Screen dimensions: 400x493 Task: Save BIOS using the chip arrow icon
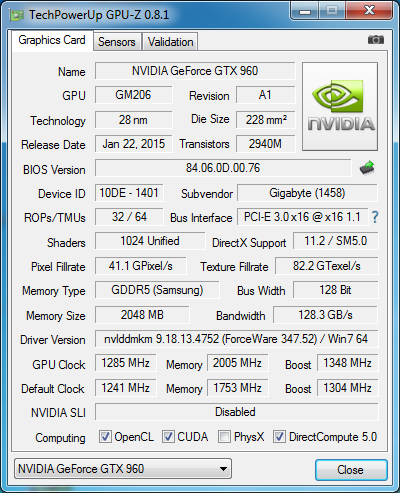(x=367, y=168)
